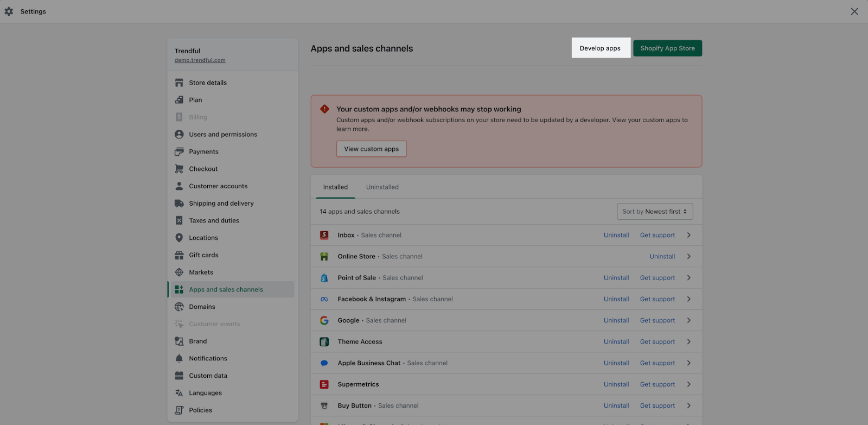
Task: Expand the Point of Sale row chevron
Action: 689,278
